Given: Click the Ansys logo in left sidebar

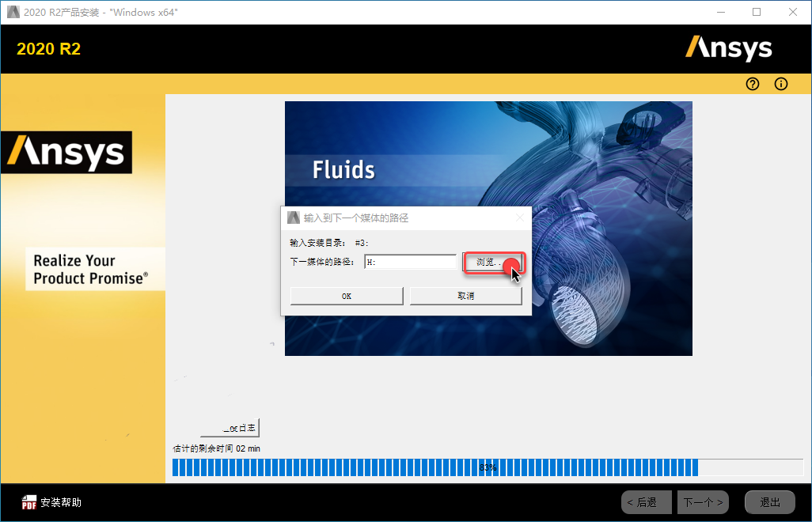Looking at the screenshot, I should pos(66,152).
